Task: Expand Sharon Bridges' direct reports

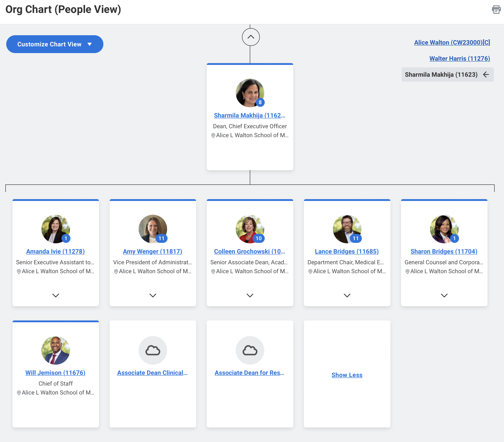Action: click(444, 295)
